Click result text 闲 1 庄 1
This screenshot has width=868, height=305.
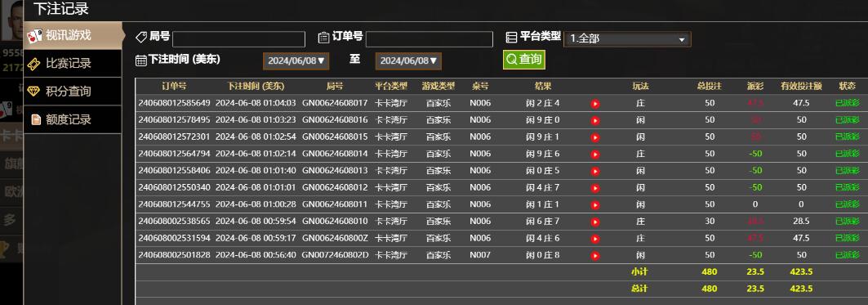coord(542,204)
